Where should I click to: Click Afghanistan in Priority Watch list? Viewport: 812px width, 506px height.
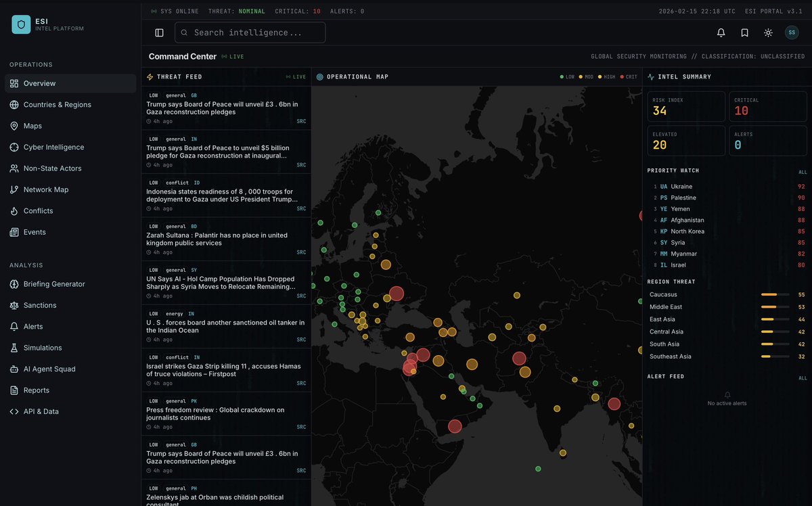(727, 220)
